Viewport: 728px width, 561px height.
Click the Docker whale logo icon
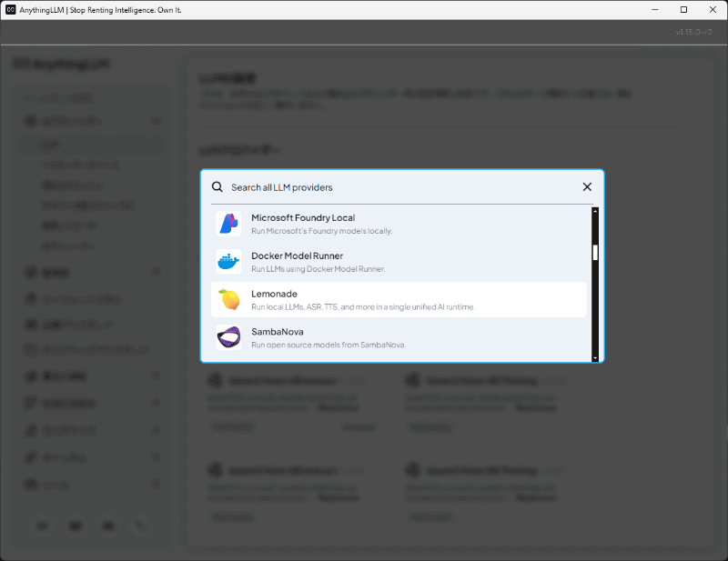(x=228, y=262)
